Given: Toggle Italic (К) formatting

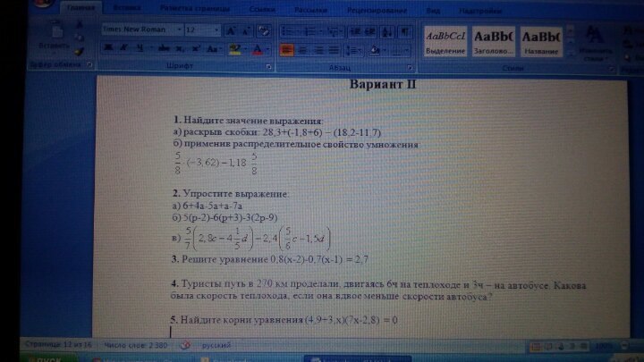Looking at the screenshot, I should (123, 48).
